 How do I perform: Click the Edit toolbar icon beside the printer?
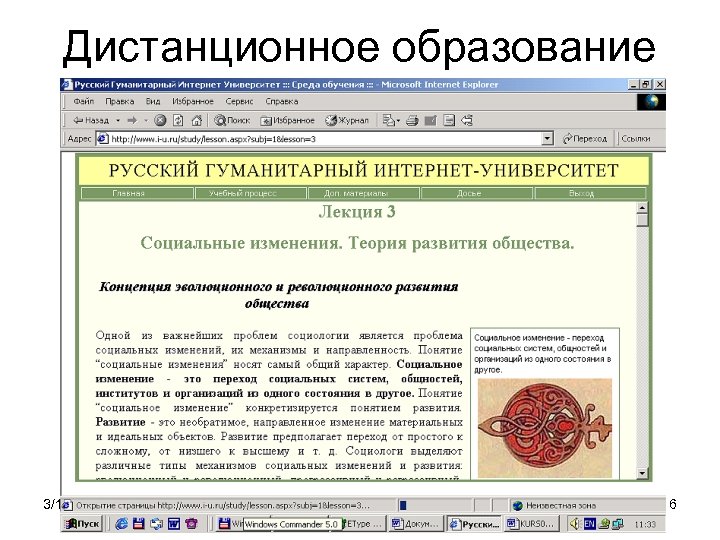[430, 120]
